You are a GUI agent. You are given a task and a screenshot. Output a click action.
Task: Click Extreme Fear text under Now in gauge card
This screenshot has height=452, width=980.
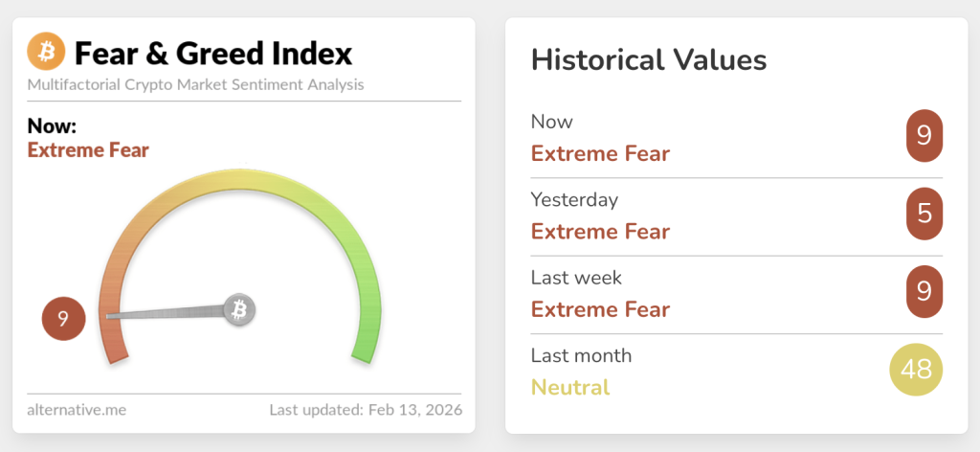(x=88, y=149)
